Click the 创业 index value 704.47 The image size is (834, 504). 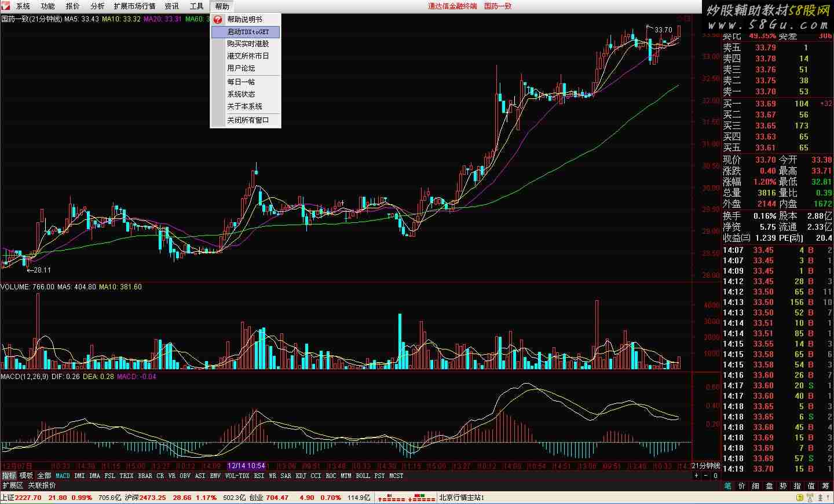tap(277, 498)
